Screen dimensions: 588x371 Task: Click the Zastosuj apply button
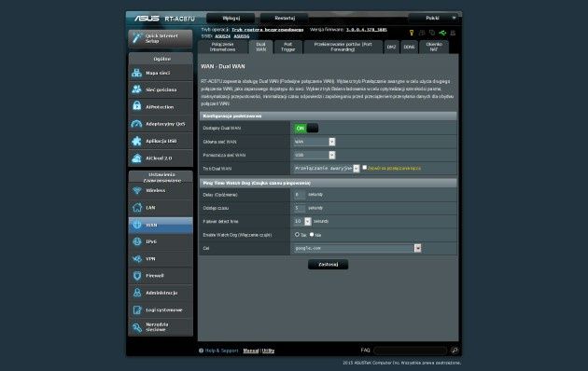pyautogui.click(x=329, y=265)
